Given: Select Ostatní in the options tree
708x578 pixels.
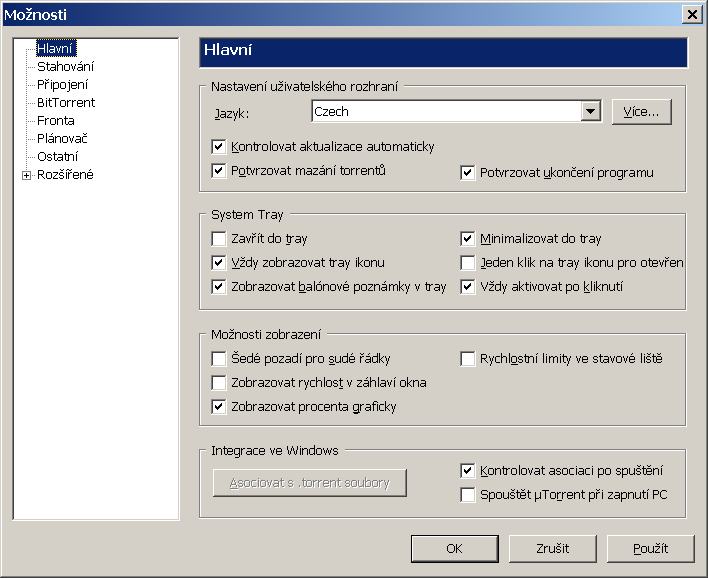Looking at the screenshot, I should click(x=58, y=156).
